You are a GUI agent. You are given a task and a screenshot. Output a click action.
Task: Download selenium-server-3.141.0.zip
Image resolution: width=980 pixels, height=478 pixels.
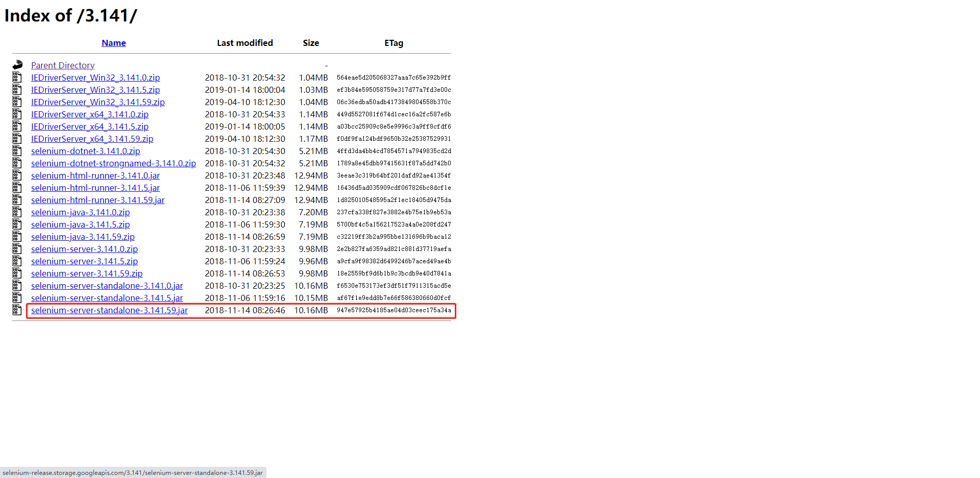[84, 249]
